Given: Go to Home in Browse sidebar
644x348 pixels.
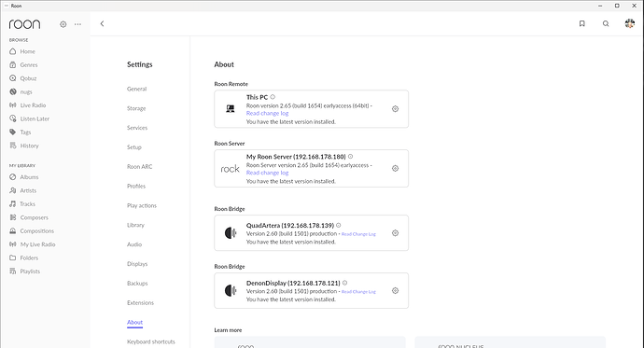Looking at the screenshot, I should pos(27,51).
